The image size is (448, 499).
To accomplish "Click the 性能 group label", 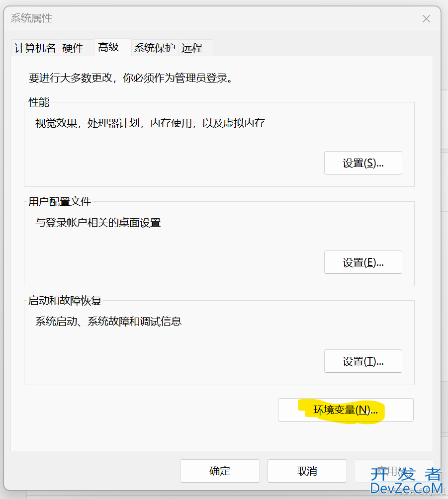I will click(x=39, y=102).
